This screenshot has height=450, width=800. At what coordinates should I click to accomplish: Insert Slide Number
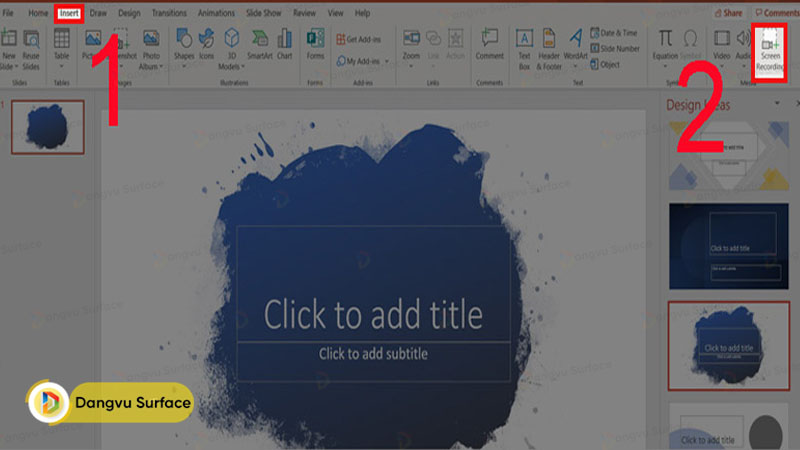(615, 48)
